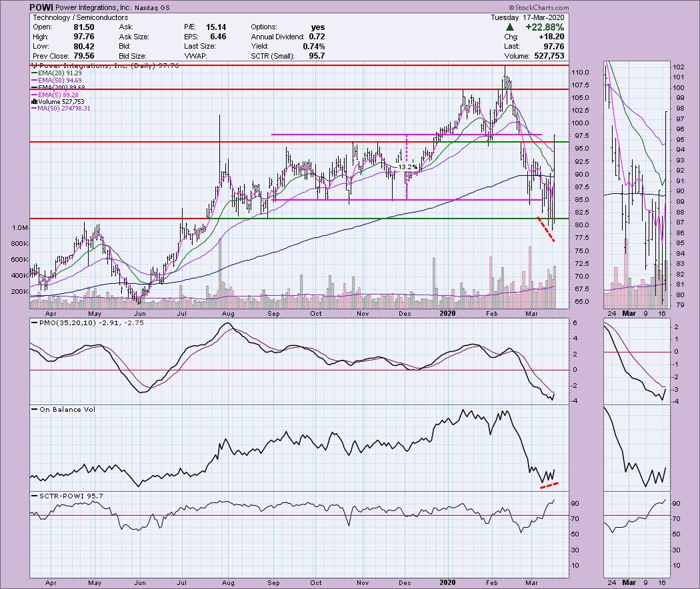Click the 110.0 price axis label

[582, 72]
